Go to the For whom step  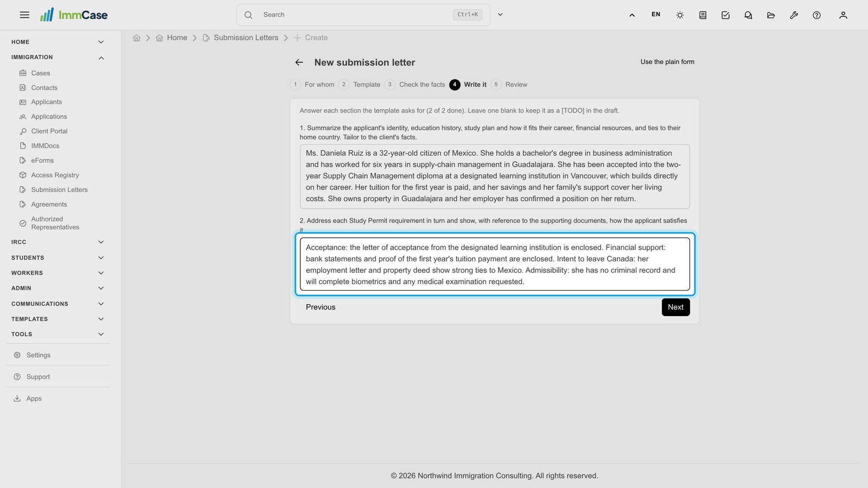point(312,85)
